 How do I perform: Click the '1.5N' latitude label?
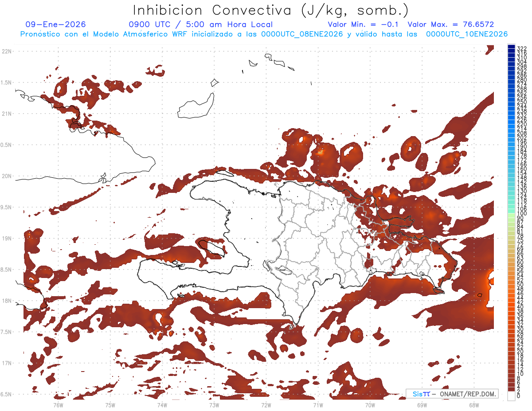coord(7,82)
